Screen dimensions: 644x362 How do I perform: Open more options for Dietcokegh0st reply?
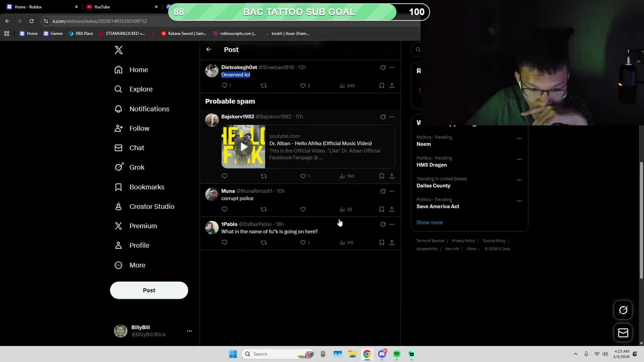tap(392, 67)
